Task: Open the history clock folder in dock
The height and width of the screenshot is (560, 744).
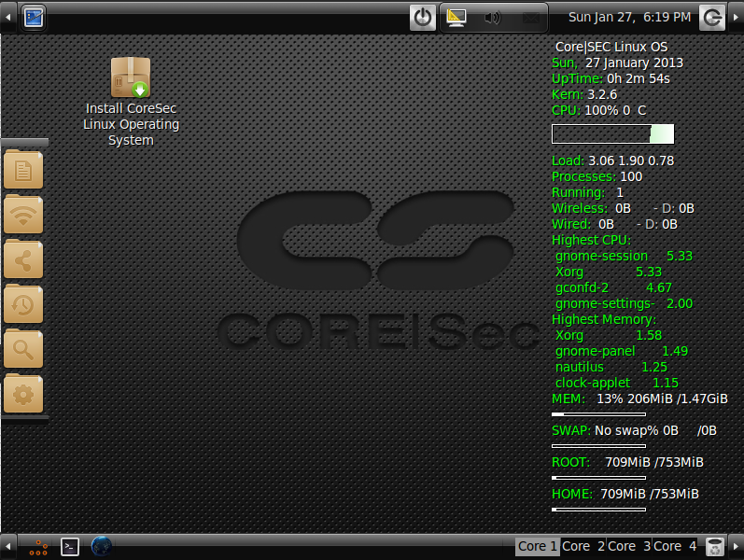Action: [x=23, y=304]
